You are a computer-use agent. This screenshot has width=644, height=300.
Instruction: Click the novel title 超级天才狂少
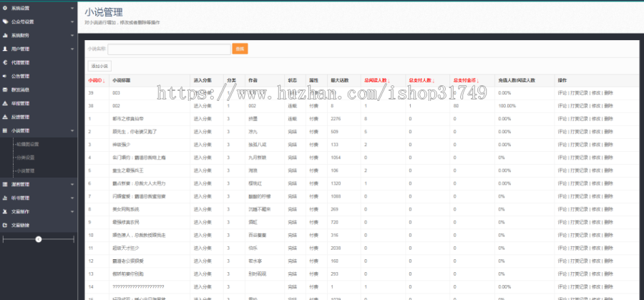pos(126,248)
